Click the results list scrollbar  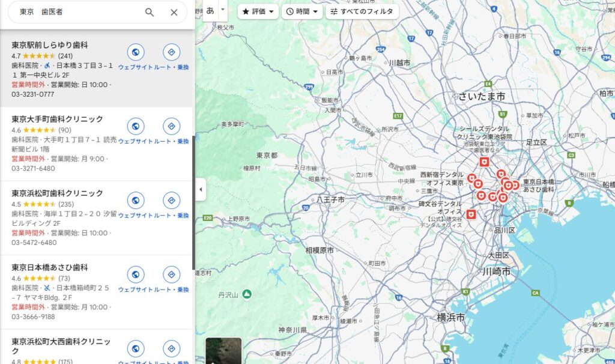coord(193,203)
